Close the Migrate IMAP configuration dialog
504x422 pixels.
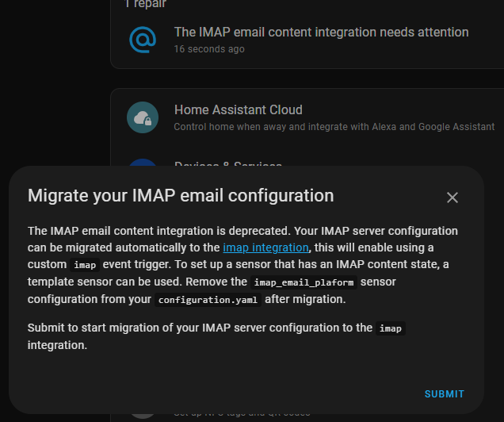452,198
